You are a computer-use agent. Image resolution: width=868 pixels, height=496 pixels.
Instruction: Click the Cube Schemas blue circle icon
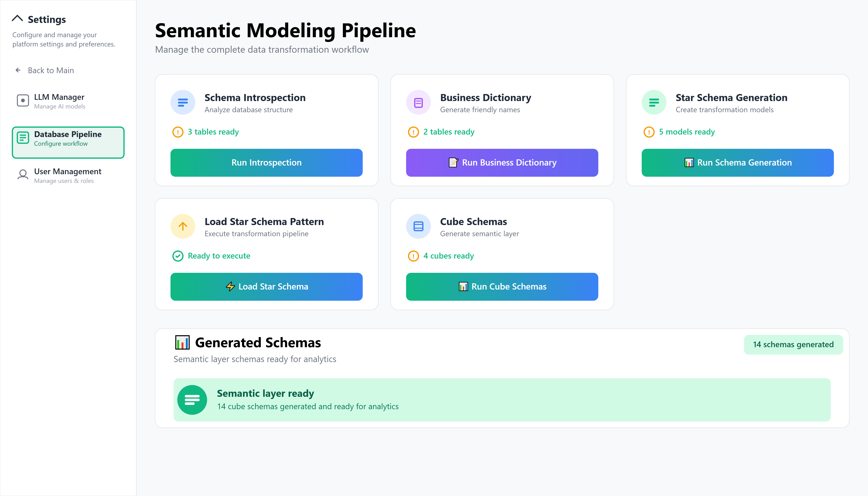pos(418,226)
